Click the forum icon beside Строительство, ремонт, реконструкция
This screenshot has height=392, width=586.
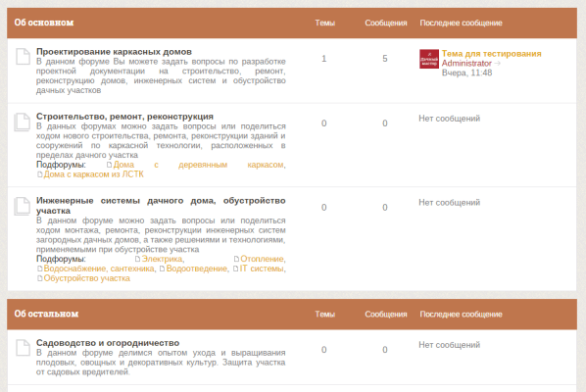pos(23,122)
